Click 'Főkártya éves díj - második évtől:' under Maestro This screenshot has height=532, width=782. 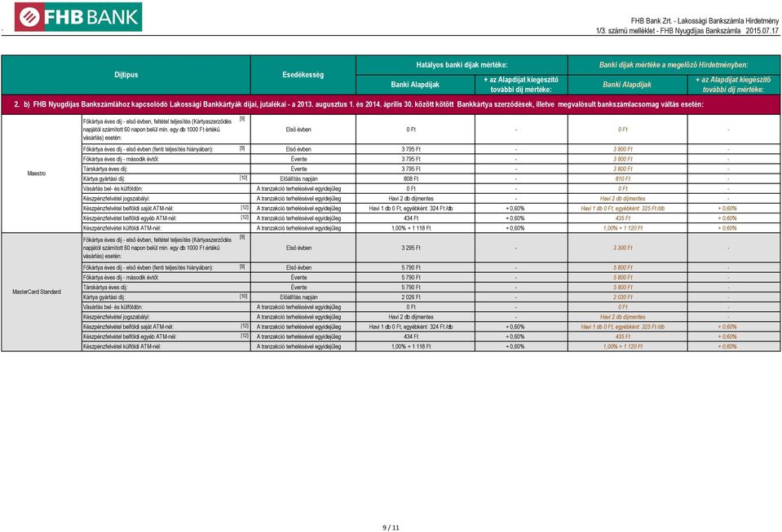121,160
